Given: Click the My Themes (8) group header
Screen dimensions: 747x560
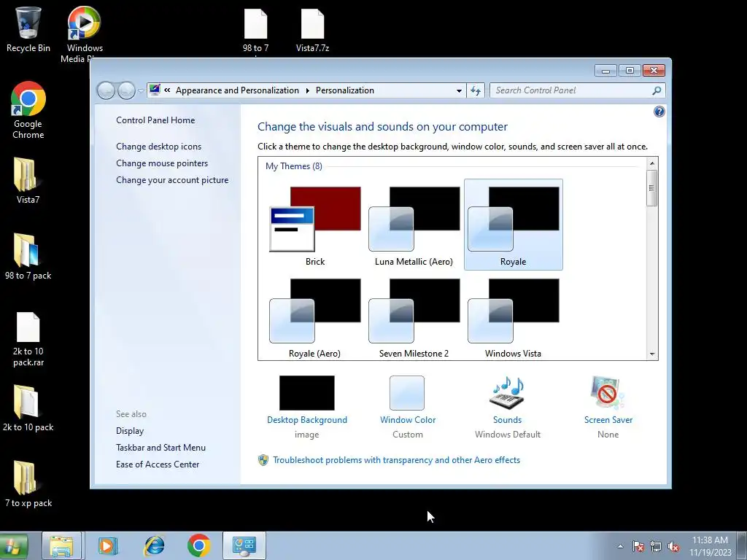Looking at the screenshot, I should click(293, 166).
